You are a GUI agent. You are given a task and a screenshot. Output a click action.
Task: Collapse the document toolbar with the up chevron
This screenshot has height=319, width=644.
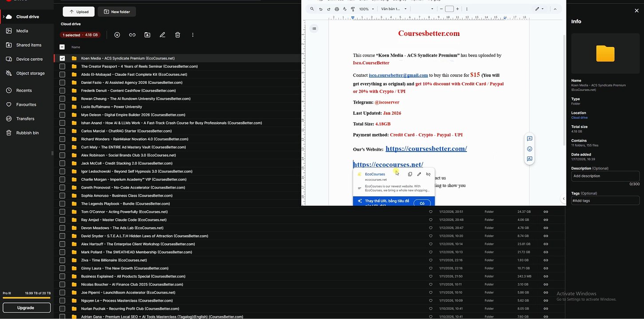click(555, 9)
